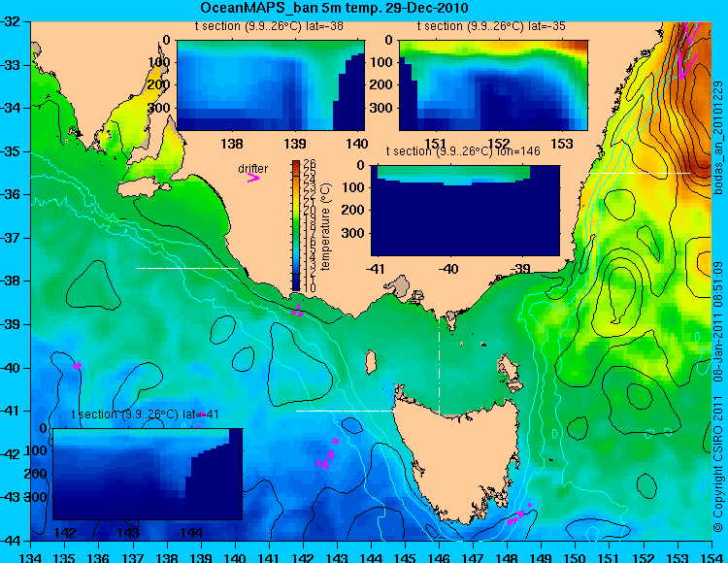Click the "temperature (°C)" color bar label
The image size is (728, 563).
click(325, 226)
